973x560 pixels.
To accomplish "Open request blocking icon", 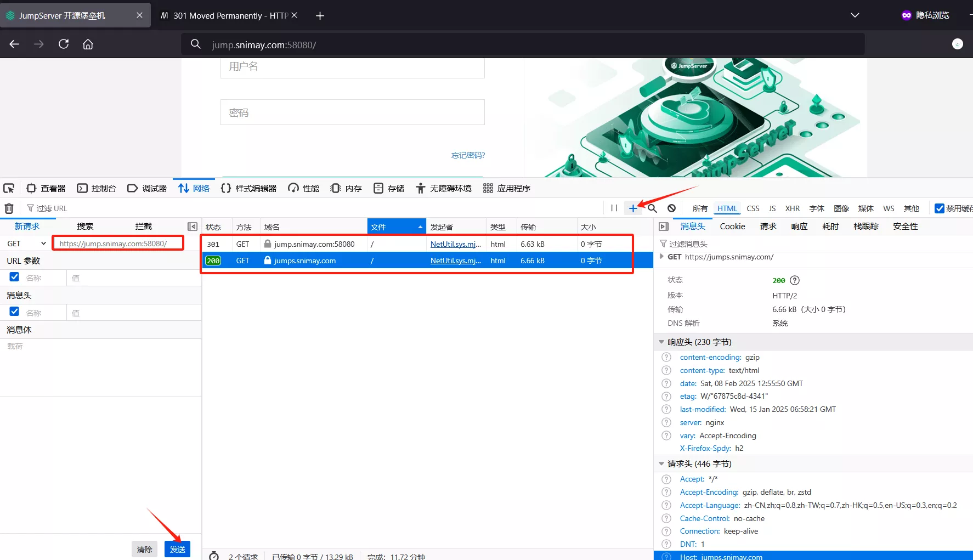I will click(671, 208).
